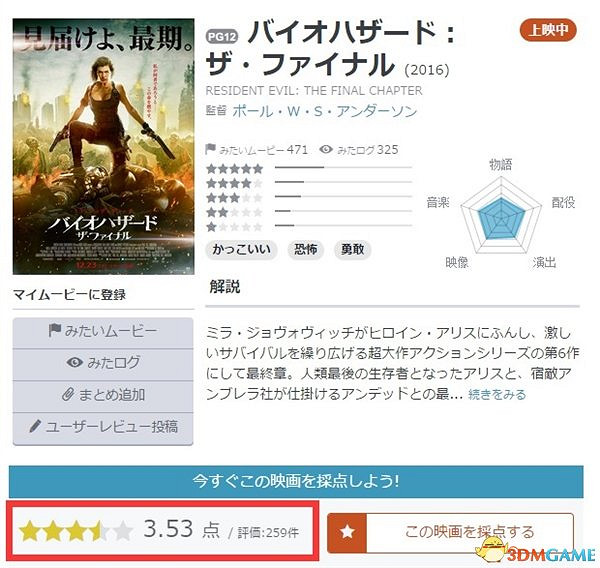Image resolution: width=600 pixels, height=568 pixels.
Task: Click the PG12 rating badge
Action: [222, 37]
